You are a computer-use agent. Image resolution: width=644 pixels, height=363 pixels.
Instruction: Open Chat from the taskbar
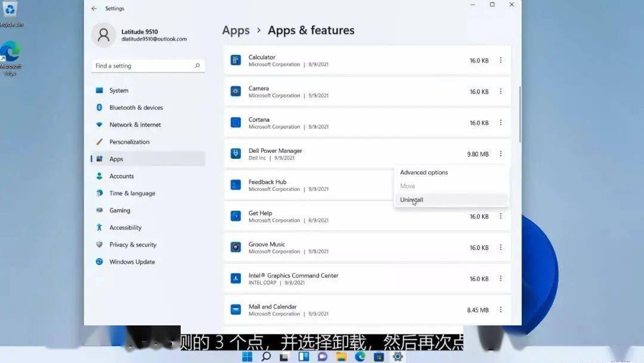[323, 357]
